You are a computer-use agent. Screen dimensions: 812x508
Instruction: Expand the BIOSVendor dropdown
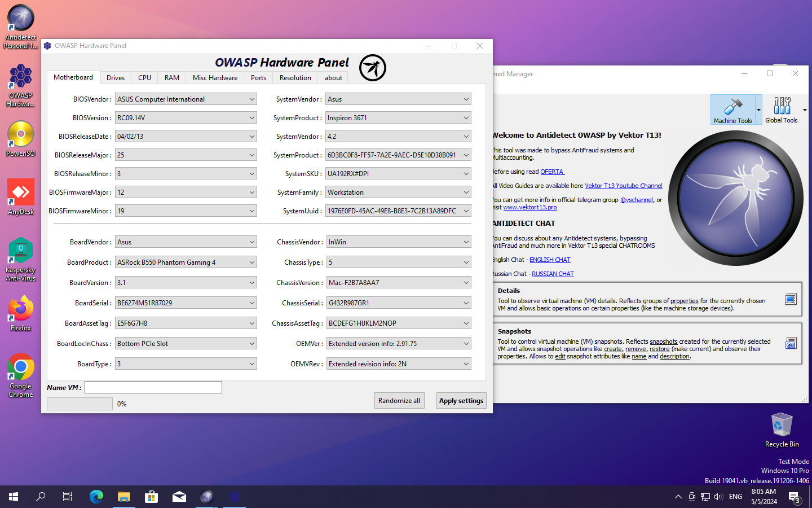[251, 99]
